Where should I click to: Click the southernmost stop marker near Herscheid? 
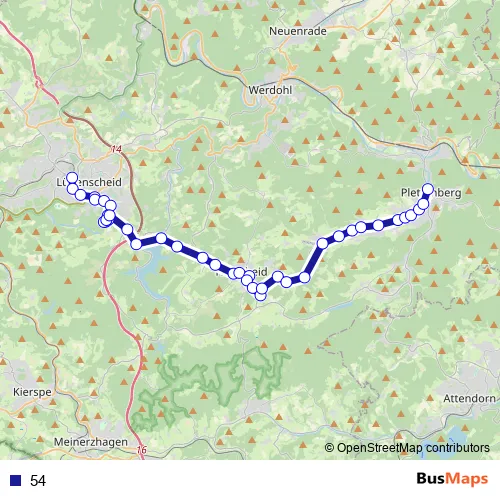pyautogui.click(x=261, y=295)
